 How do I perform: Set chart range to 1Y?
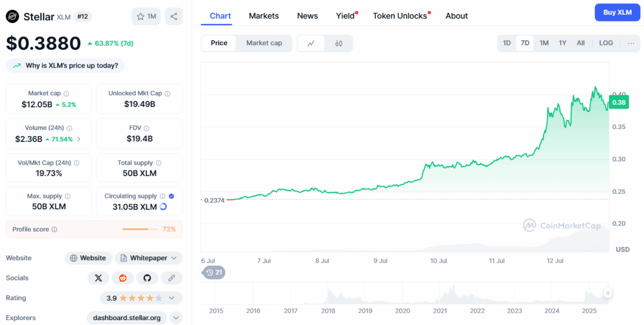coord(562,43)
